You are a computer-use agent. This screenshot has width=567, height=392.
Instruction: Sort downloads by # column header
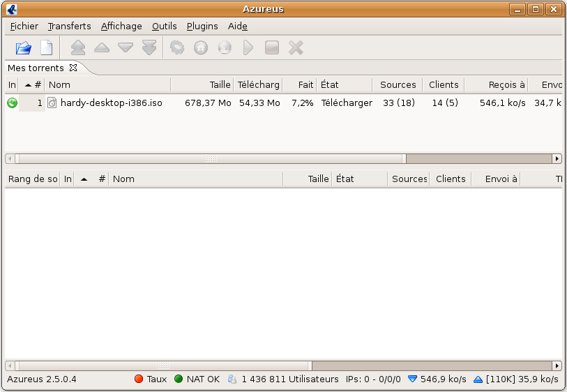point(32,84)
